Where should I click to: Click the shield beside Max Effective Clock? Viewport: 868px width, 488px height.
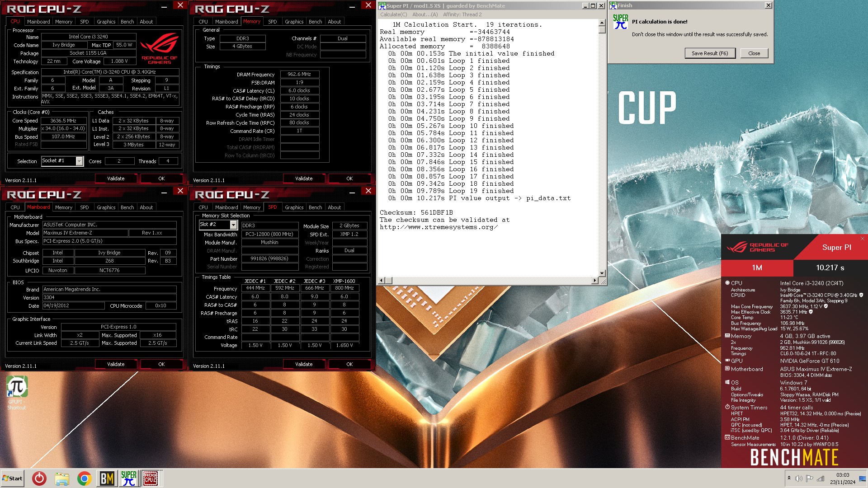[811, 312]
